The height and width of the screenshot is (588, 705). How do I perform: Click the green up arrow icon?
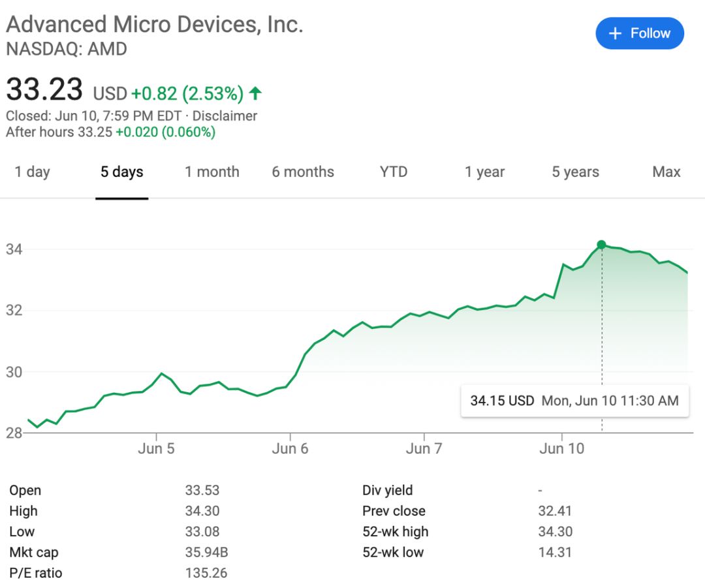click(x=255, y=93)
